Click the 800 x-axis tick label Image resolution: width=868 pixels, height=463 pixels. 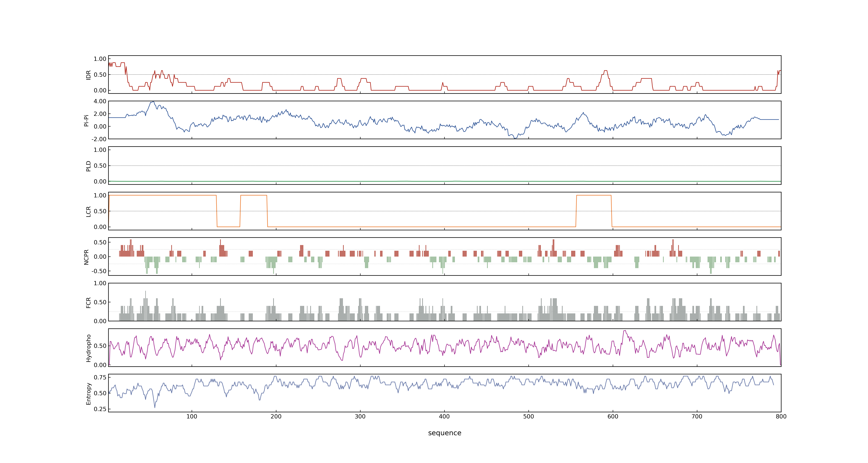781,416
